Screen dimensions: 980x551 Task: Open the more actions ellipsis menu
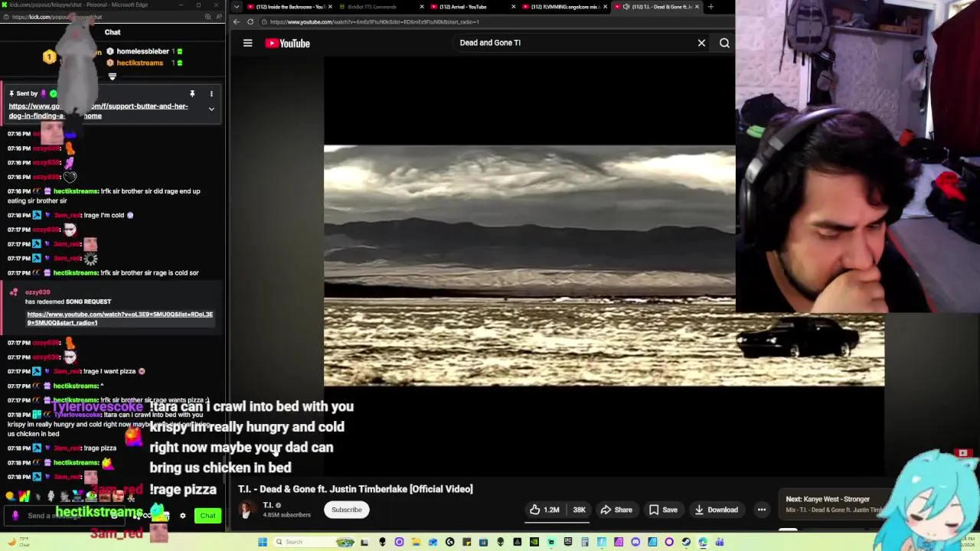click(761, 510)
